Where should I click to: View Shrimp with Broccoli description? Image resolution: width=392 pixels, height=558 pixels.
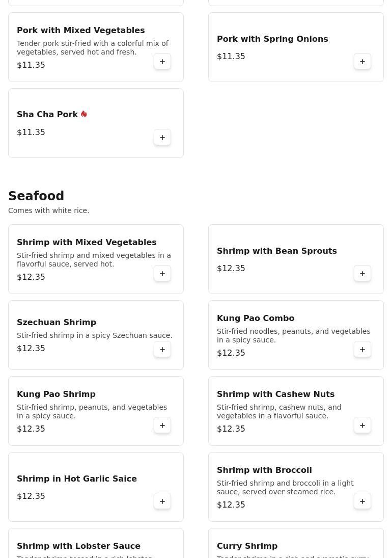click(x=285, y=488)
